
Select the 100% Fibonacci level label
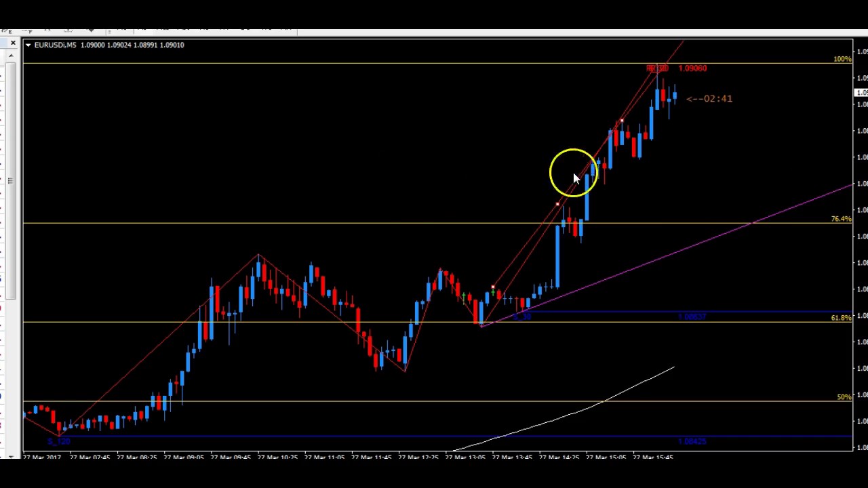point(842,60)
